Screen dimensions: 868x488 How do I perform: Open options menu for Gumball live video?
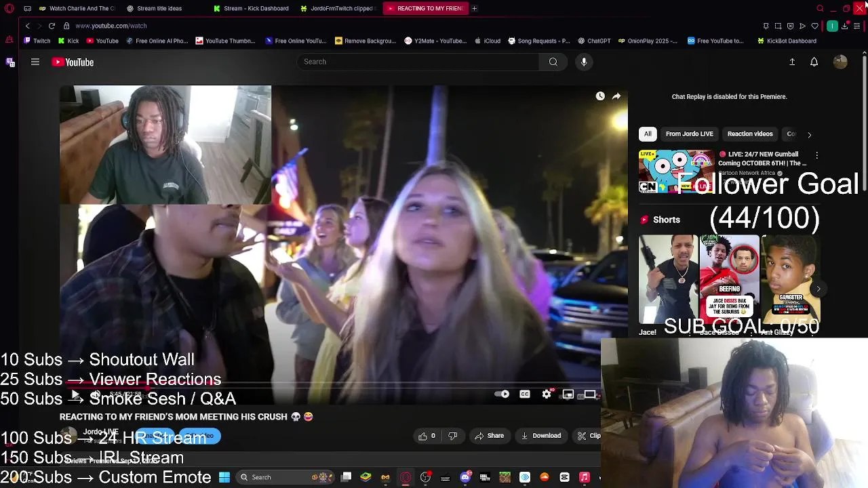tap(816, 155)
